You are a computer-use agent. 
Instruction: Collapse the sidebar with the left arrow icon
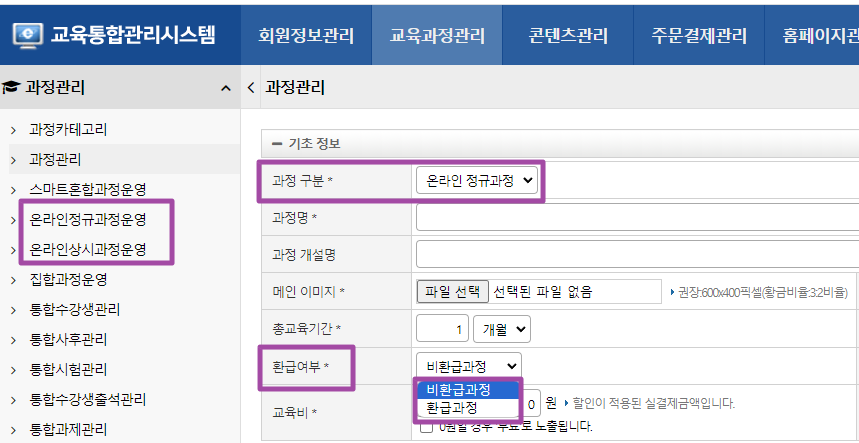[250, 88]
